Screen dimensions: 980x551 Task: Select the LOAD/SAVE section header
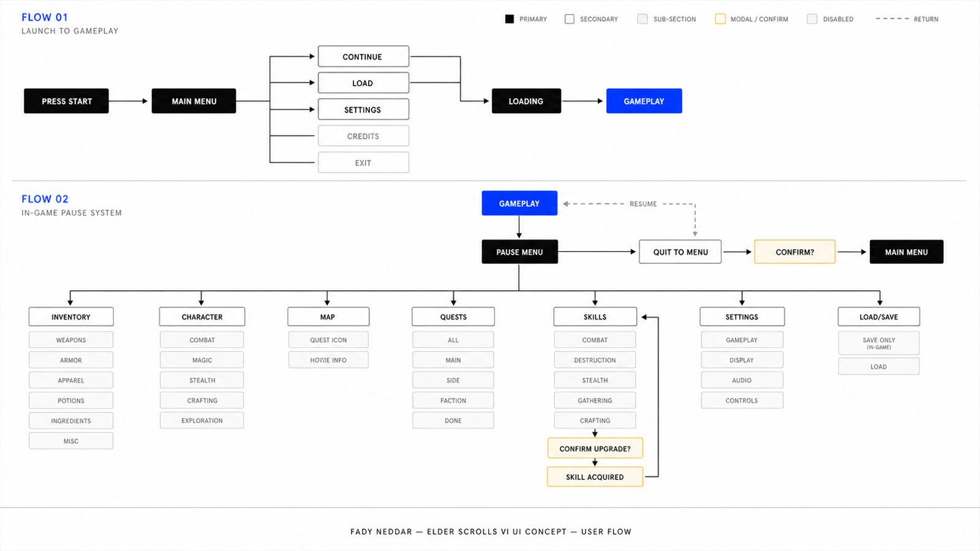tap(878, 317)
